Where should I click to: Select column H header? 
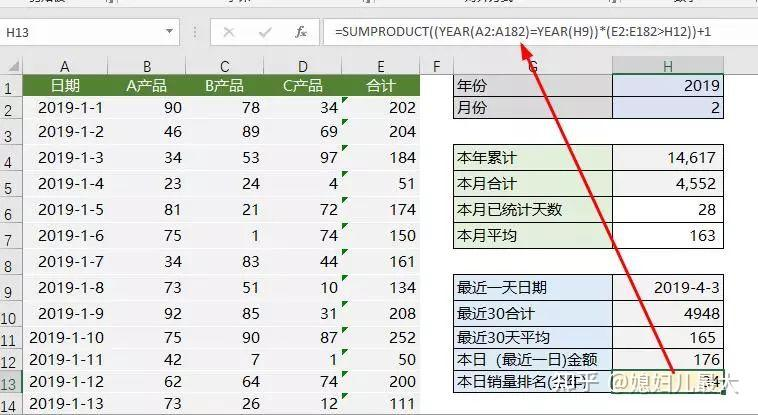668,66
